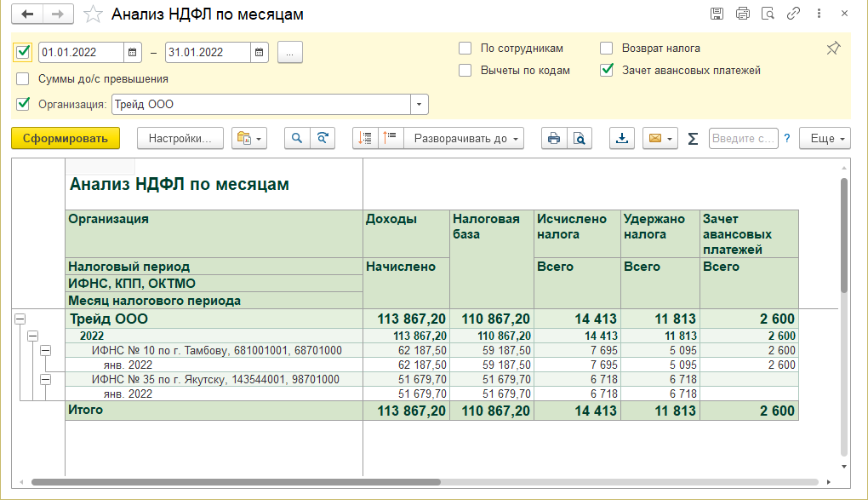The height and width of the screenshot is (500, 868).
Task: Open the calendar picker for the start date 01.01.2022
Action: click(x=133, y=52)
